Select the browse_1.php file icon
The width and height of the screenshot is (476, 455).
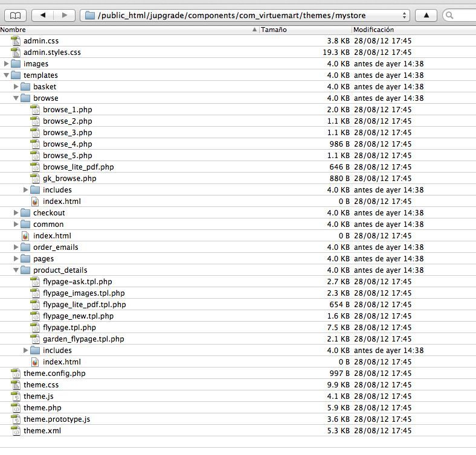pos(35,109)
